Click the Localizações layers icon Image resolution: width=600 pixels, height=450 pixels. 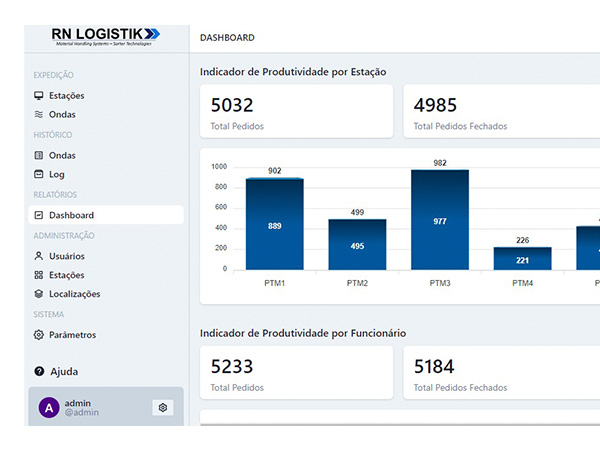click(39, 294)
